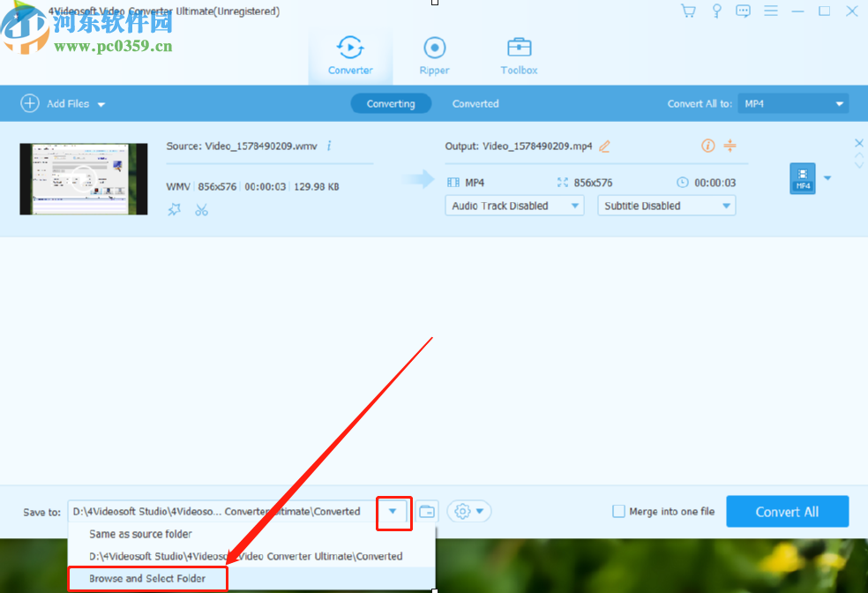Click the blue MP4 profile icon on the right
The width and height of the screenshot is (868, 593).
click(x=802, y=178)
